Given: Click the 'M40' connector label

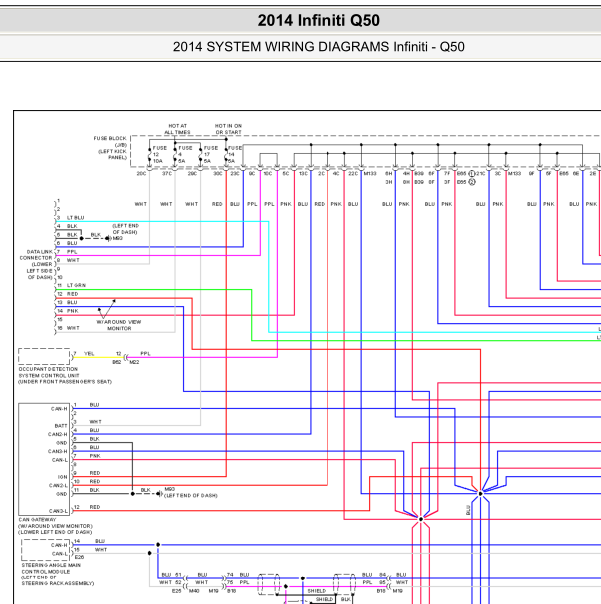Looking at the screenshot, I should pyautogui.click(x=194, y=591).
